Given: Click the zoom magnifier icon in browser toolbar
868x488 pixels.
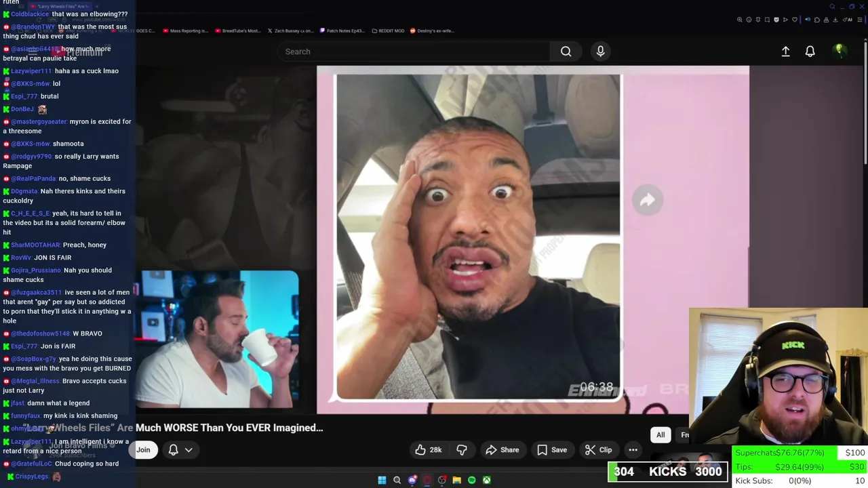Looking at the screenshot, I should pyautogui.click(x=740, y=20).
